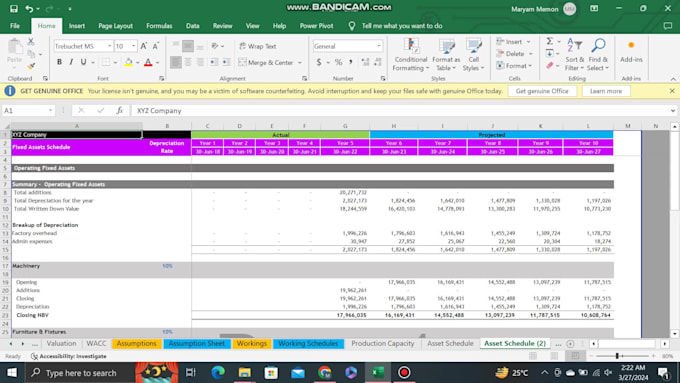This screenshot has height=383, width=680.
Task: Click Decrease Indent icon
Action: click(x=214, y=62)
